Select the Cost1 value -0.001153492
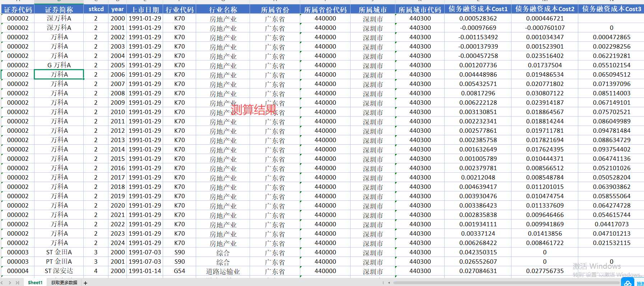The image size is (644, 286). point(478,37)
